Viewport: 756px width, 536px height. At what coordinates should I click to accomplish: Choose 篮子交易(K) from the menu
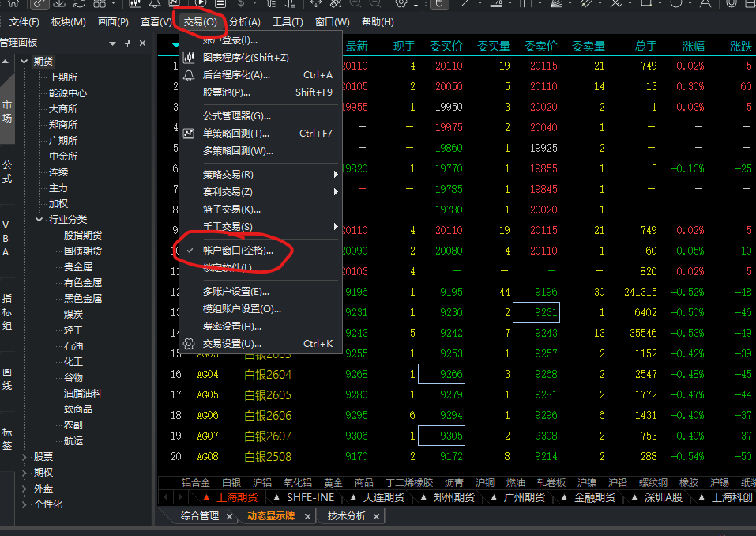(261, 209)
